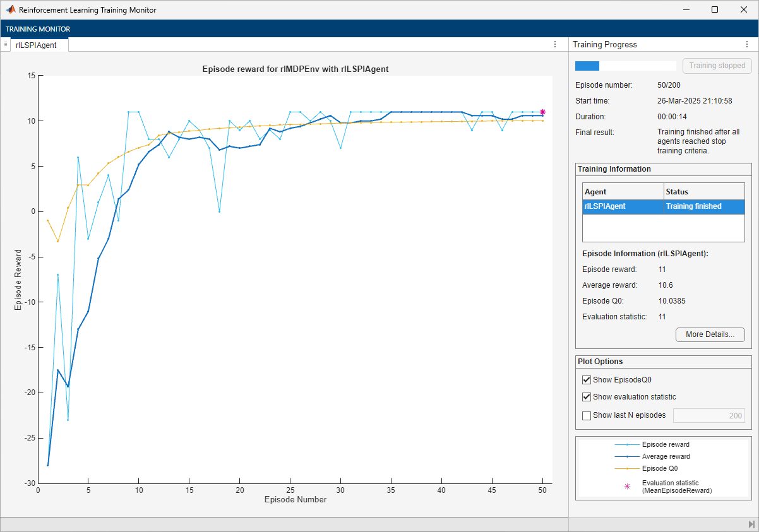Select the TRAINING MONITOR ribbon tab

click(x=38, y=29)
